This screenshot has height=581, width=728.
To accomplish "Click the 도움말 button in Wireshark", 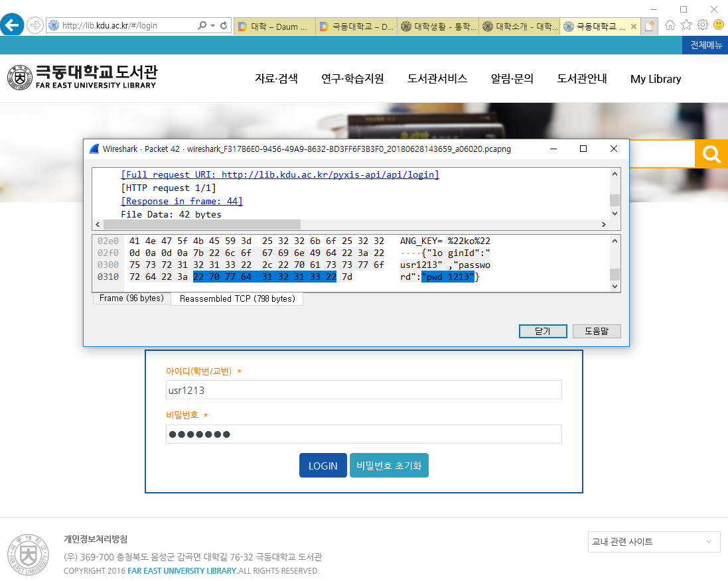I will 597,332.
